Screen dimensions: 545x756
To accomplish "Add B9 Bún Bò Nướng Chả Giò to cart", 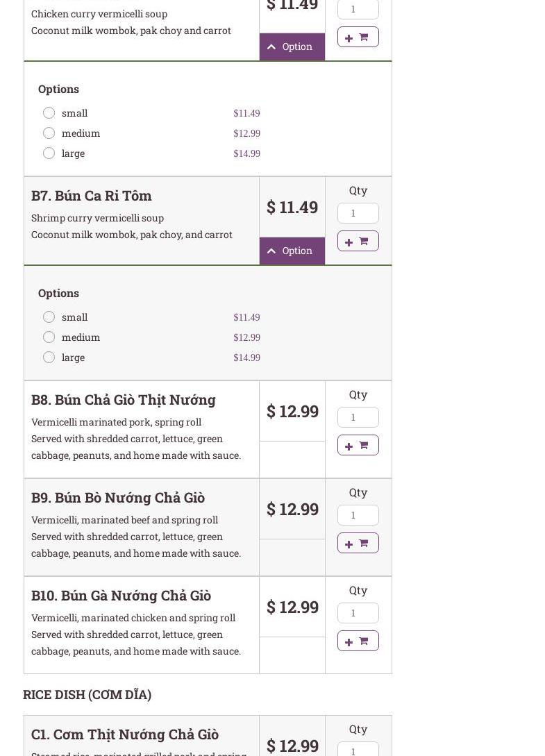I will click(358, 543).
